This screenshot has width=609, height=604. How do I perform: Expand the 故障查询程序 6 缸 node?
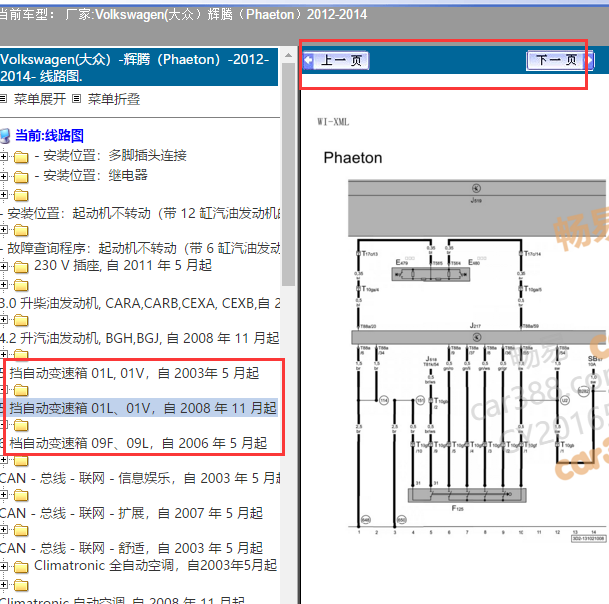point(3,230)
